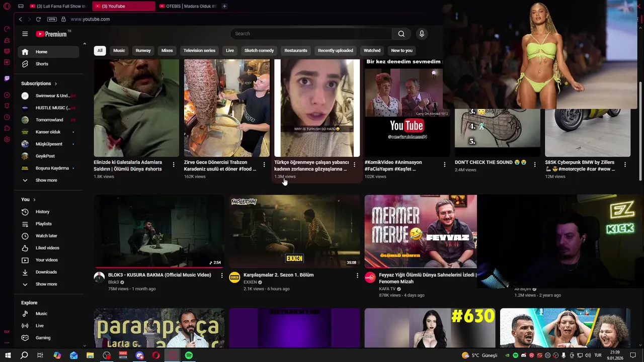Open the Opera GX main menu logo
The width and height of the screenshot is (644, 362).
point(7,6)
